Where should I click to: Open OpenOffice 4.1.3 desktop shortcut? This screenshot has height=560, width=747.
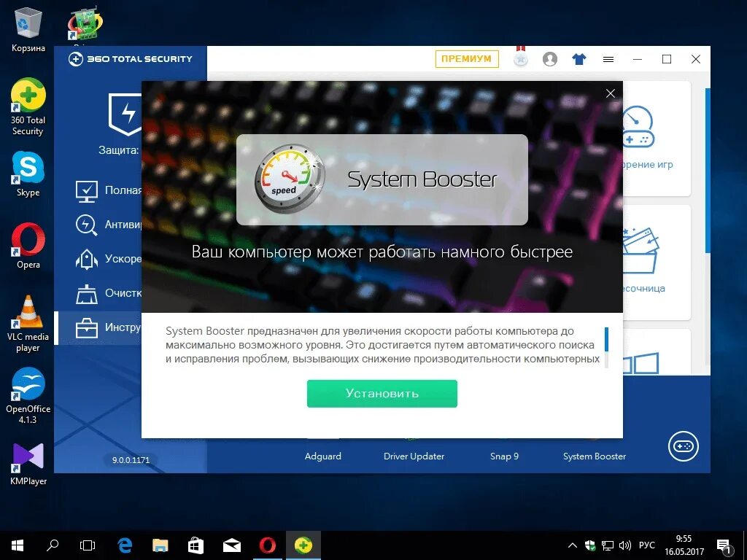point(28,396)
